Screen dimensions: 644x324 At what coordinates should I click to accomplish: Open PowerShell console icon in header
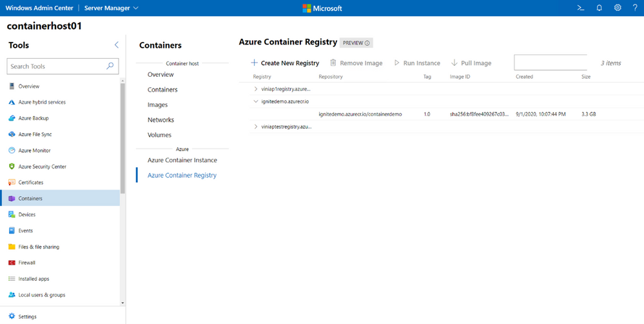coord(580,8)
